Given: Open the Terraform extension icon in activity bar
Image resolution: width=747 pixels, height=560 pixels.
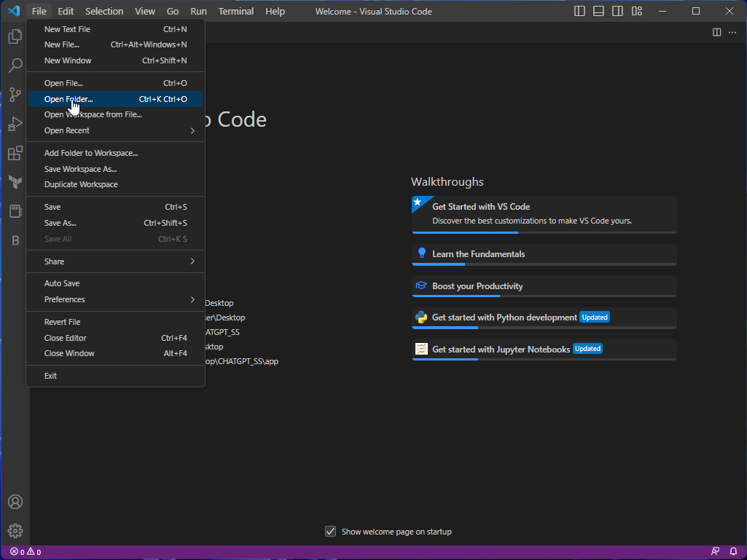Looking at the screenshot, I should coord(15,181).
